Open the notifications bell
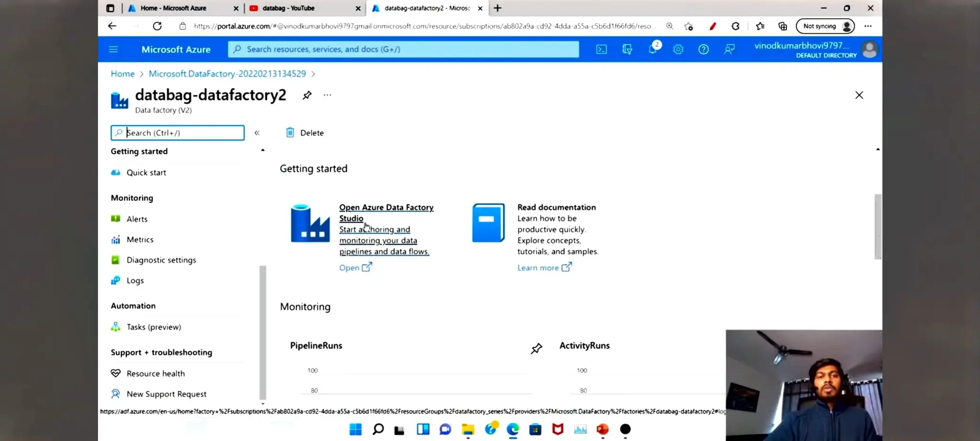This screenshot has height=441, width=980. [653, 49]
